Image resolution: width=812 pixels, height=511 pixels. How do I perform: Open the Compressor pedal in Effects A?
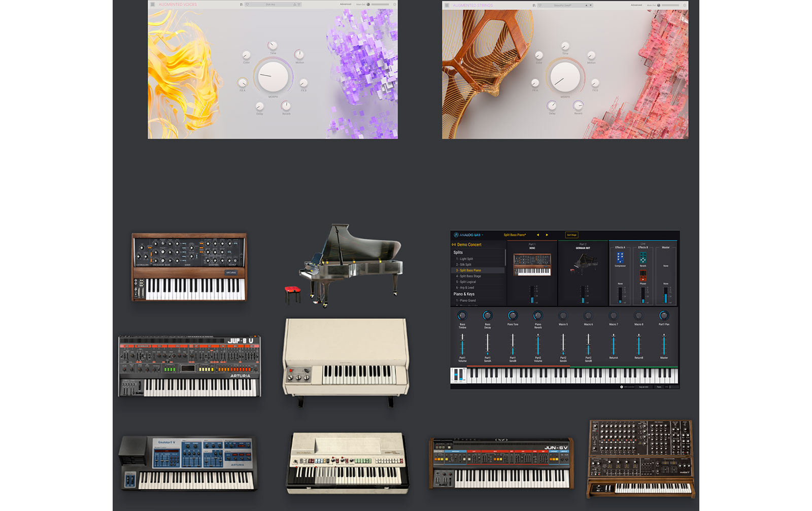point(620,257)
